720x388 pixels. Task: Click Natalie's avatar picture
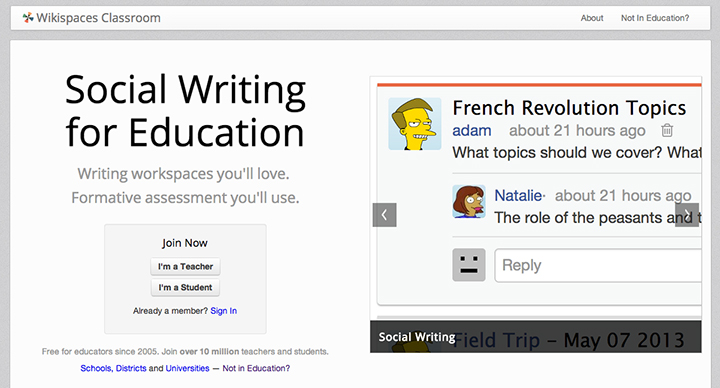(469, 201)
